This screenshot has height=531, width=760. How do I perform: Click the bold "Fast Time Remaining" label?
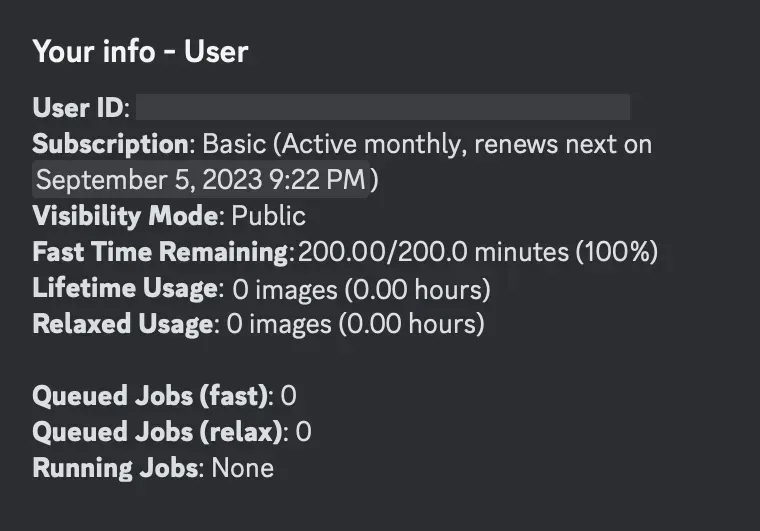click(160, 252)
